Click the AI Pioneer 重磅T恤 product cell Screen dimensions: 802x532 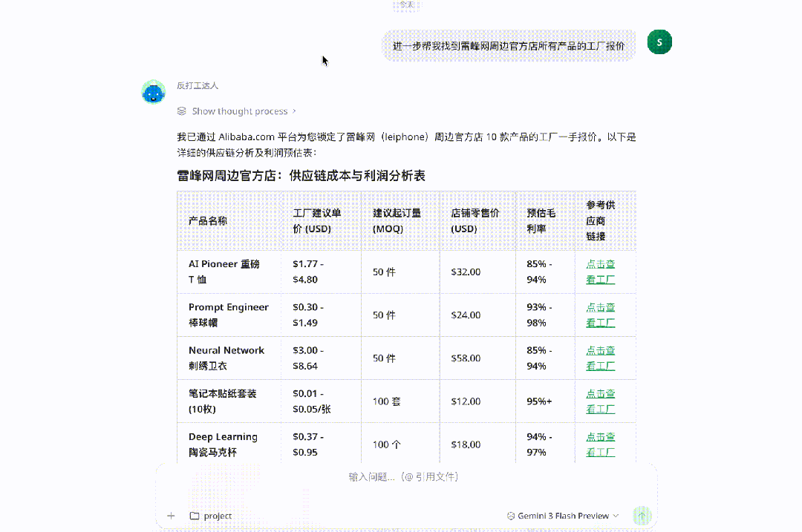pos(229,272)
